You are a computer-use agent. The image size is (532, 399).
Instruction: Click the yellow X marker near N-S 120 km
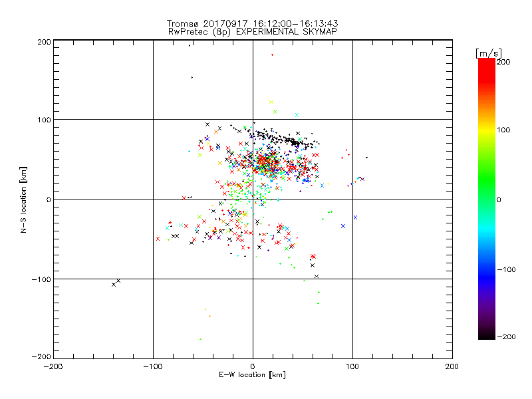[271, 102]
